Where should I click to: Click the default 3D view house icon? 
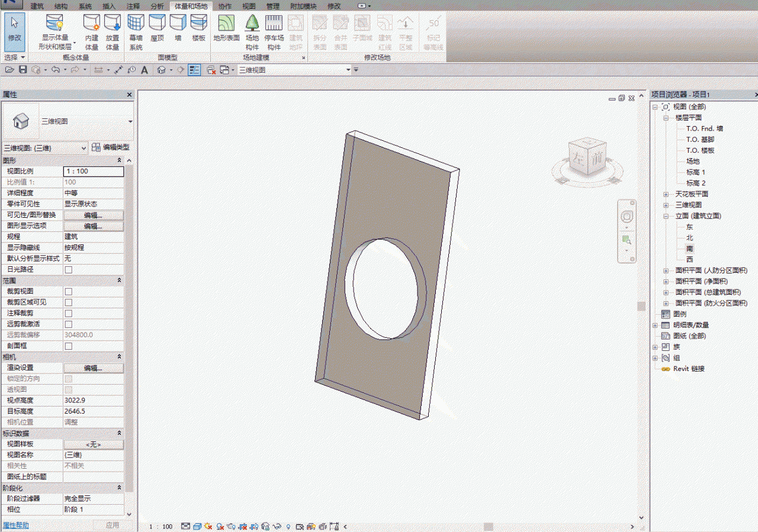click(x=161, y=70)
